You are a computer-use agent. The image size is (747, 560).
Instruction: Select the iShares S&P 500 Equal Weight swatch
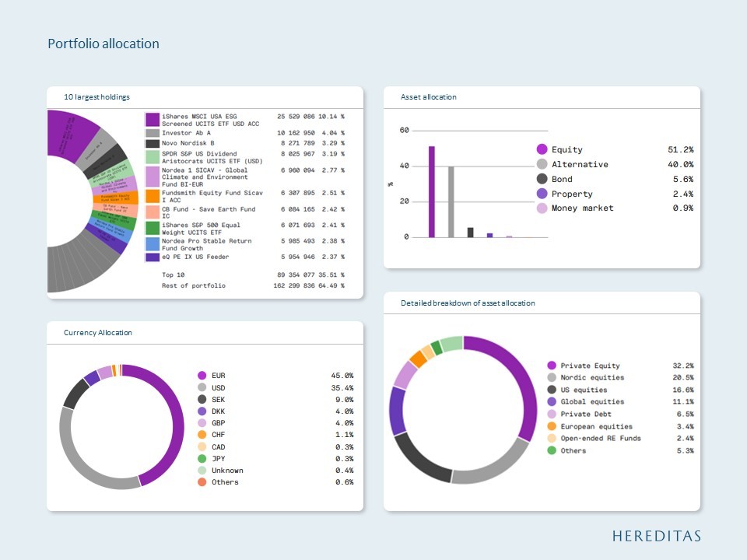click(153, 228)
